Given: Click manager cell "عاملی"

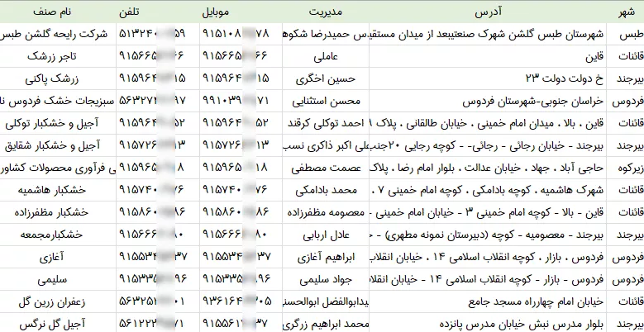Looking at the screenshot, I should (326, 57).
